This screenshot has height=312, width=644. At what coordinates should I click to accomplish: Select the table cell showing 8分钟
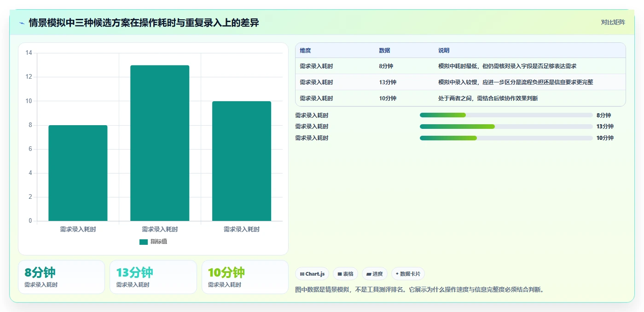(386, 66)
